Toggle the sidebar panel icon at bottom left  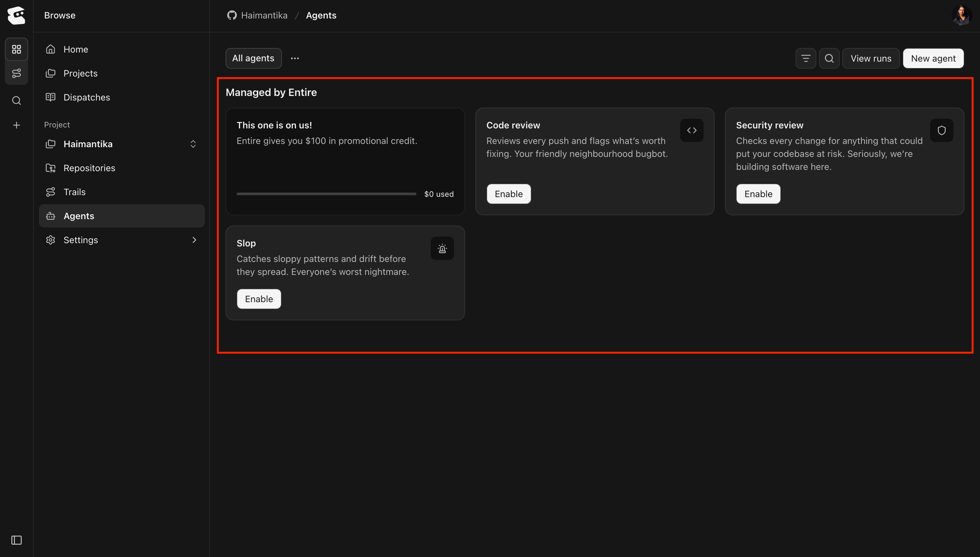click(x=17, y=540)
